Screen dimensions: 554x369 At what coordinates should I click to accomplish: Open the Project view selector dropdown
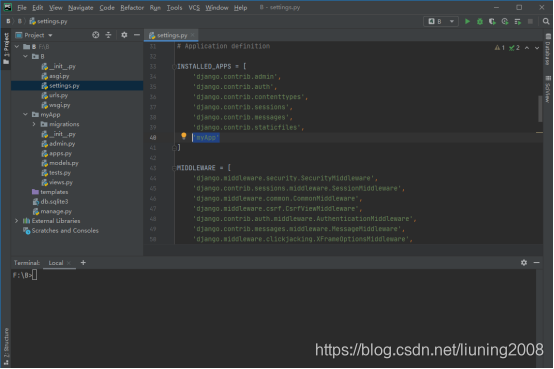coord(34,35)
